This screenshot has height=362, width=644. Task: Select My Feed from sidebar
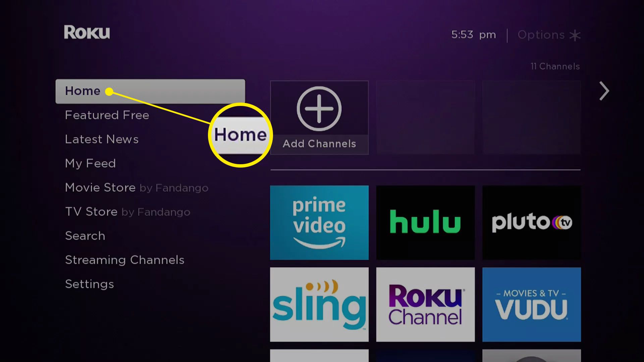(x=90, y=163)
